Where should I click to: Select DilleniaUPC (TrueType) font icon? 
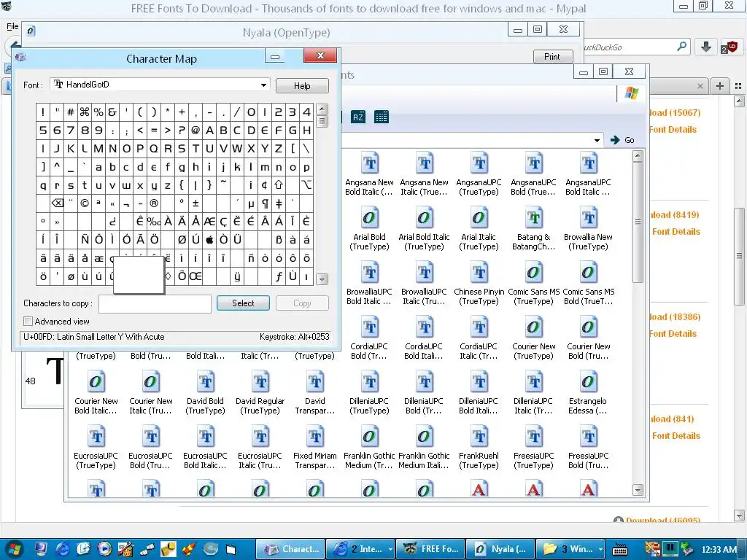pos(369,393)
